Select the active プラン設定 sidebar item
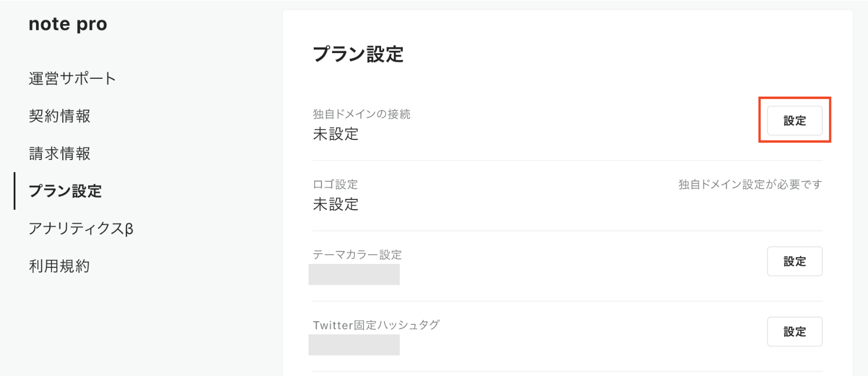The image size is (868, 376). click(65, 191)
